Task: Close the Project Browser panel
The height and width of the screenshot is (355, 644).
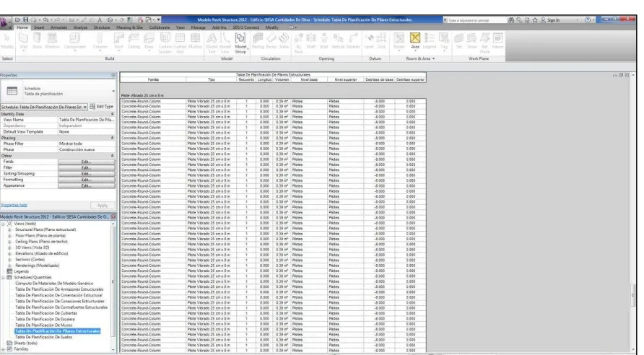Action: pyautogui.click(x=113, y=216)
